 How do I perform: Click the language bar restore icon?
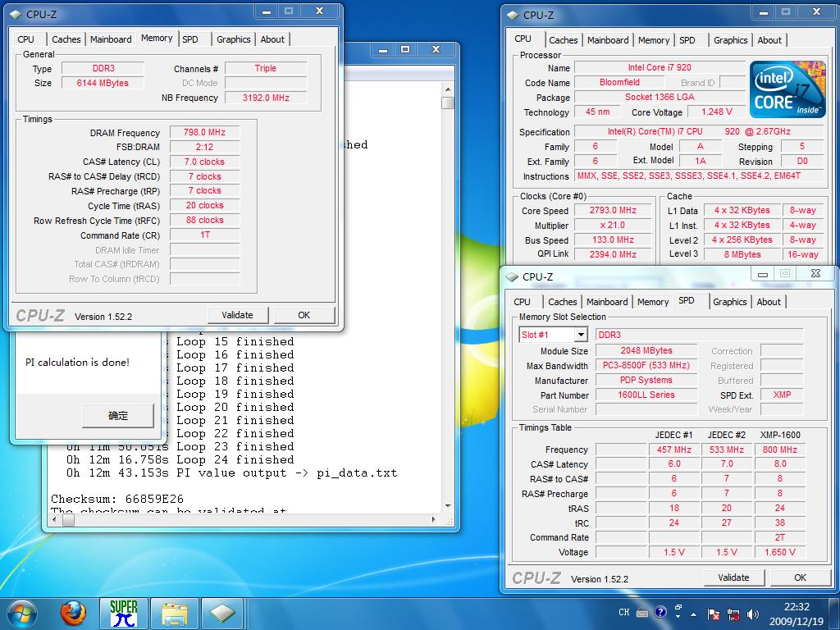coord(678,608)
